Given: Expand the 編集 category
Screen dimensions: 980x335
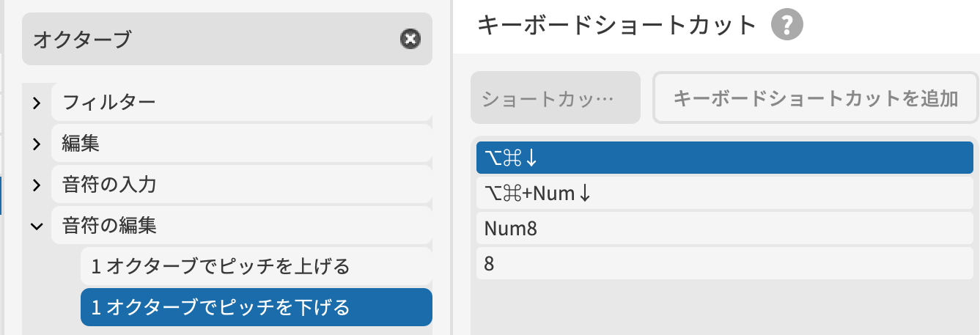Looking at the screenshot, I should coord(36,144).
